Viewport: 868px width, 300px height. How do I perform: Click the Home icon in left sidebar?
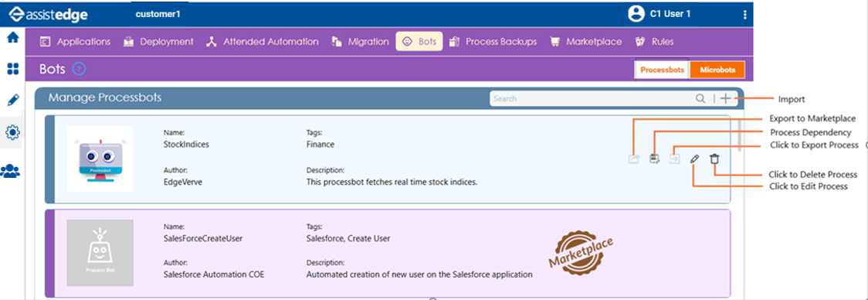(12, 38)
